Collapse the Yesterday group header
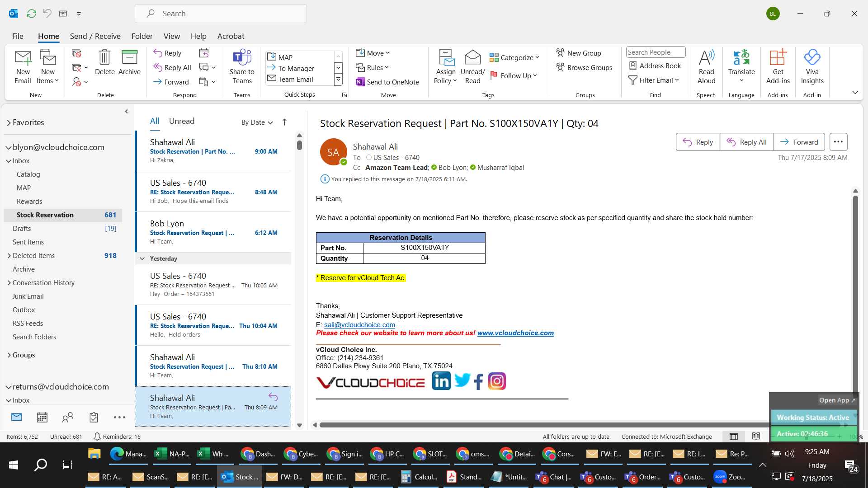Viewport: 868px width, 488px height. click(x=142, y=258)
